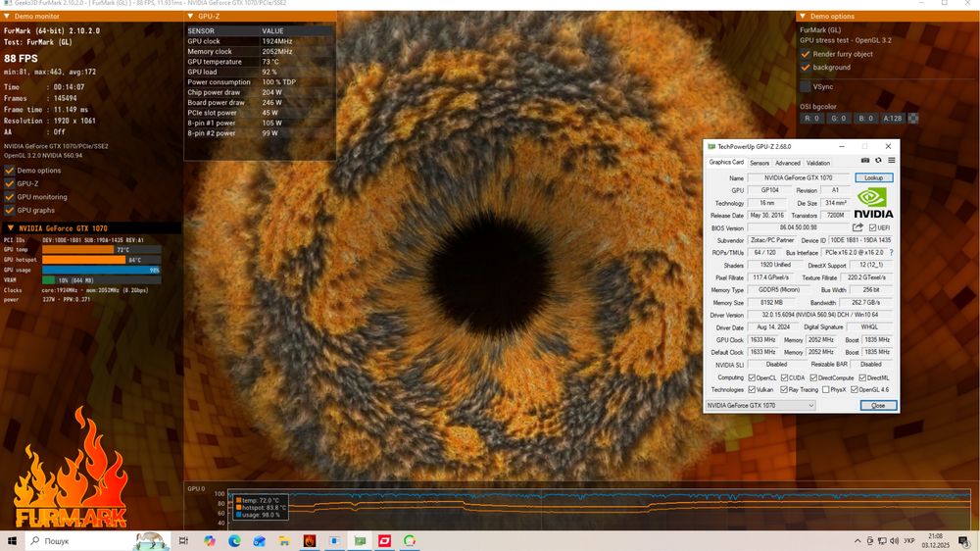Open Outlook from the taskbar
The height and width of the screenshot is (551, 980).
pyautogui.click(x=260, y=540)
